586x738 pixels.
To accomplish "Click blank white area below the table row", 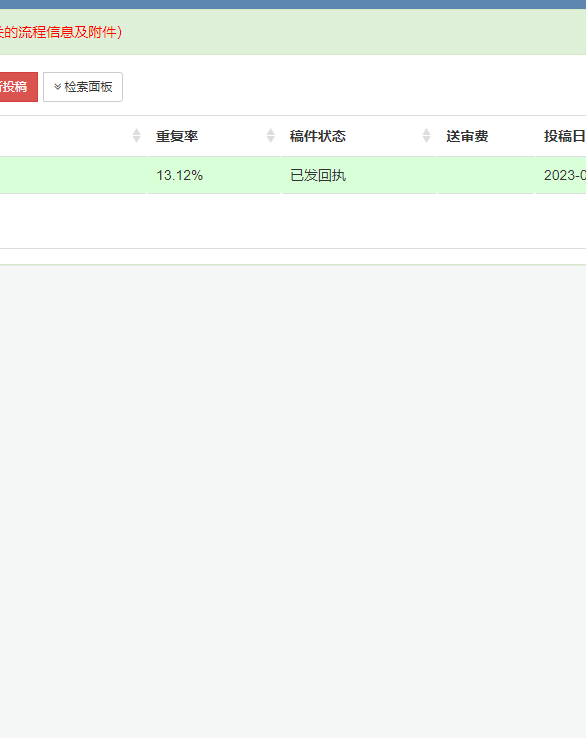I will [x=293, y=220].
